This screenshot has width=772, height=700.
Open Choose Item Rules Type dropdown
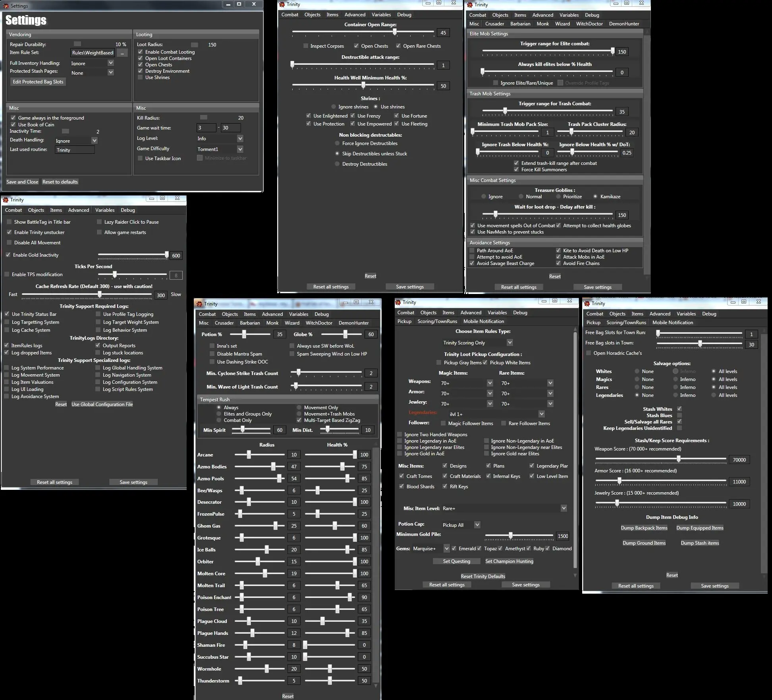click(510, 342)
